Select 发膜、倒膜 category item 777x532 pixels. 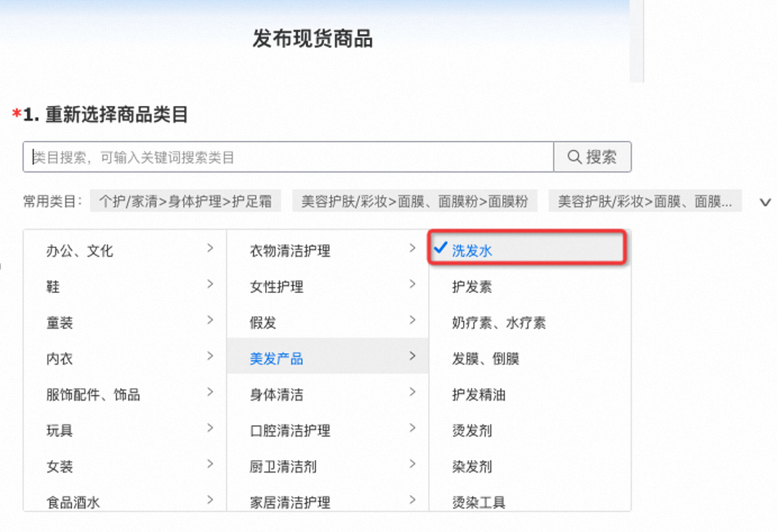486,359
